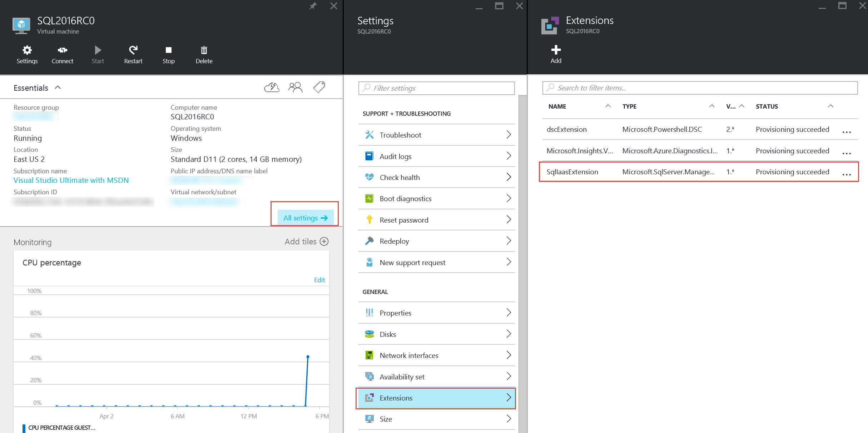This screenshot has width=868, height=433.
Task: Open Boot diagnostics row chevron
Action: pos(509,198)
